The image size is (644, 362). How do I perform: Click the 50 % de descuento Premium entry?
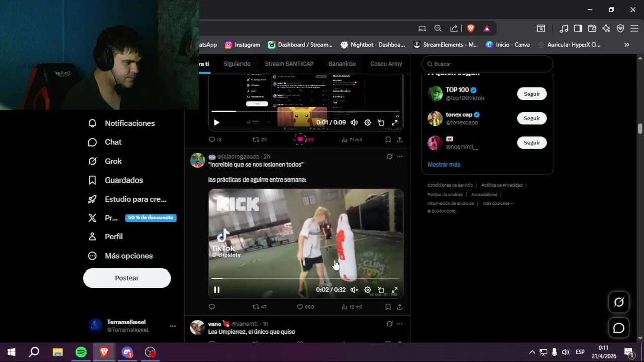(150, 218)
